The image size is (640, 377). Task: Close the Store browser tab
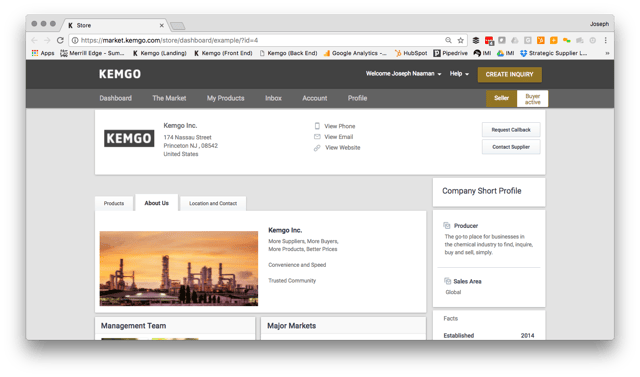162,25
